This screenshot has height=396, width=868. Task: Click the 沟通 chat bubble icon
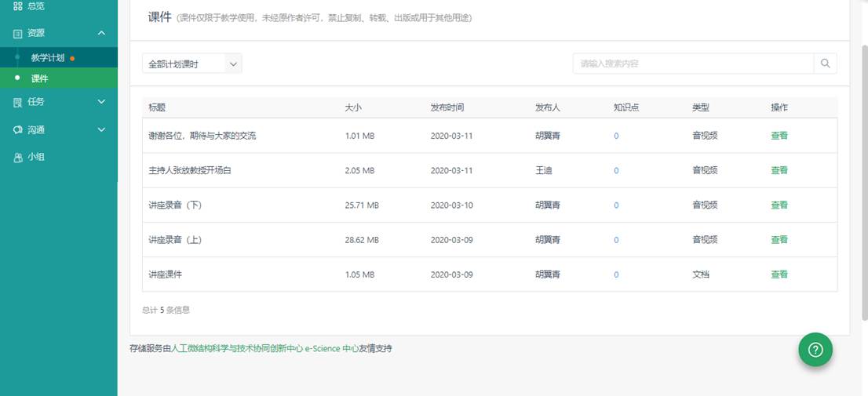pyautogui.click(x=17, y=130)
